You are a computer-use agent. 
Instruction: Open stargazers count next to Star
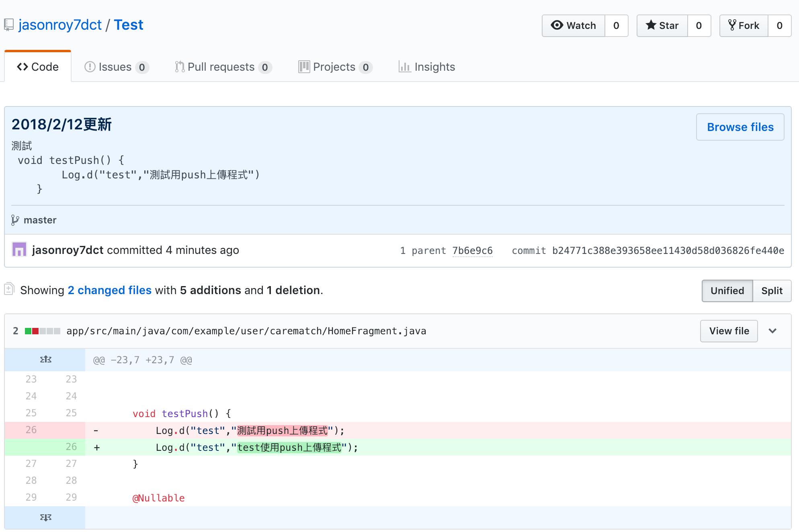click(699, 26)
